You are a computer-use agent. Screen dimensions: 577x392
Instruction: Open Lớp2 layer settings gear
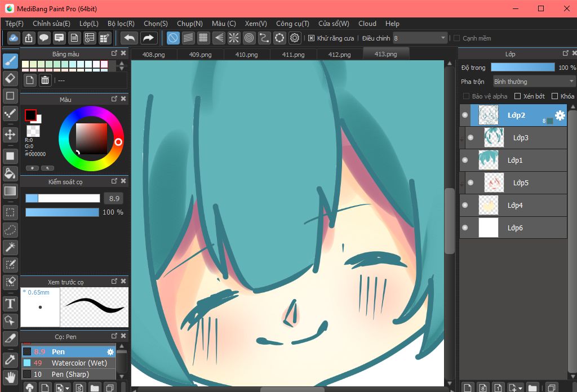[560, 115]
